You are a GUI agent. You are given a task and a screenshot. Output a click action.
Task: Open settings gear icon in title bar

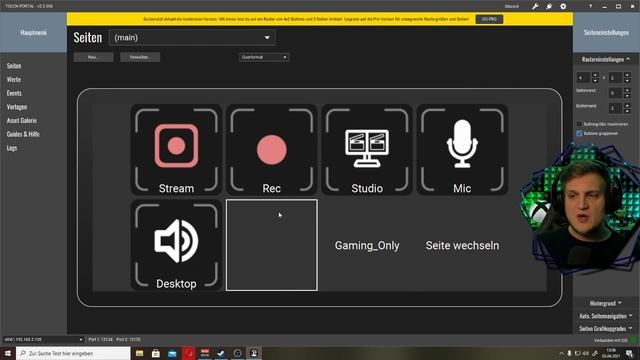[x=563, y=6]
